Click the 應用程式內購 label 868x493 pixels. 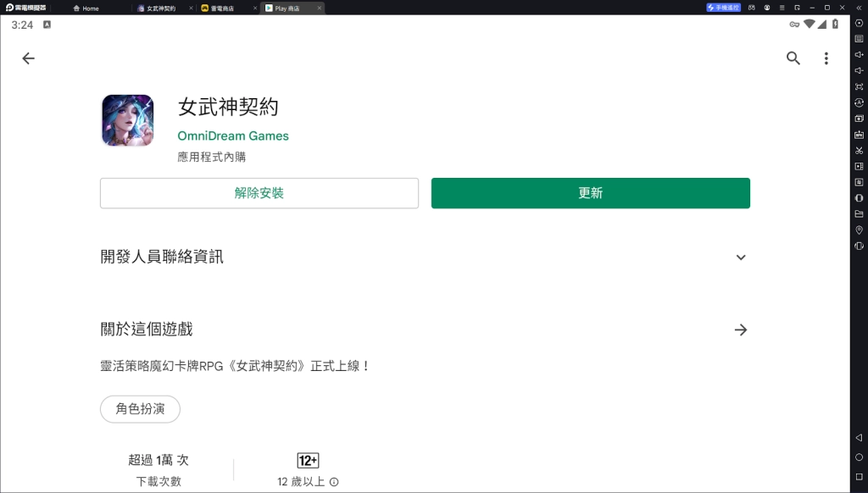click(x=211, y=158)
